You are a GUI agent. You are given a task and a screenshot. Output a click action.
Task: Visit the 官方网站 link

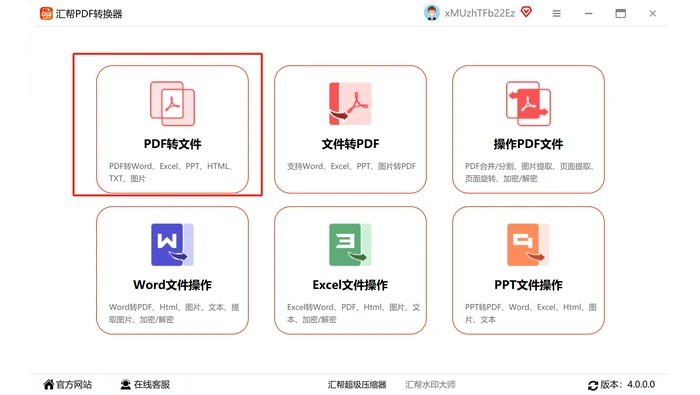(74, 384)
